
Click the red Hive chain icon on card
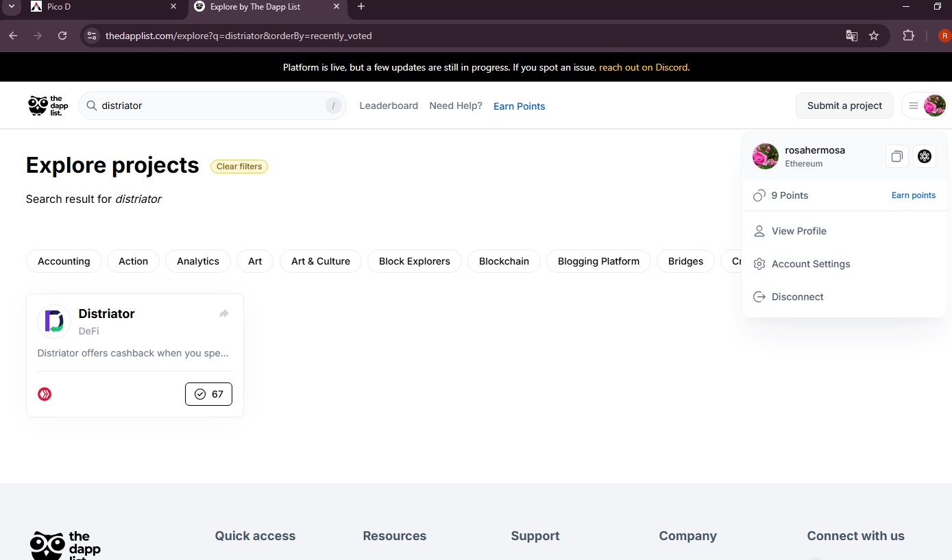point(45,394)
